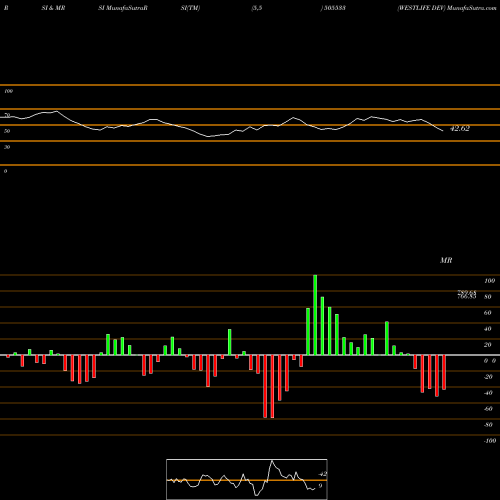The width and height of the screenshot is (500, 500).
Task: Click the 60 label on MR axis
Action: [x=488, y=313]
